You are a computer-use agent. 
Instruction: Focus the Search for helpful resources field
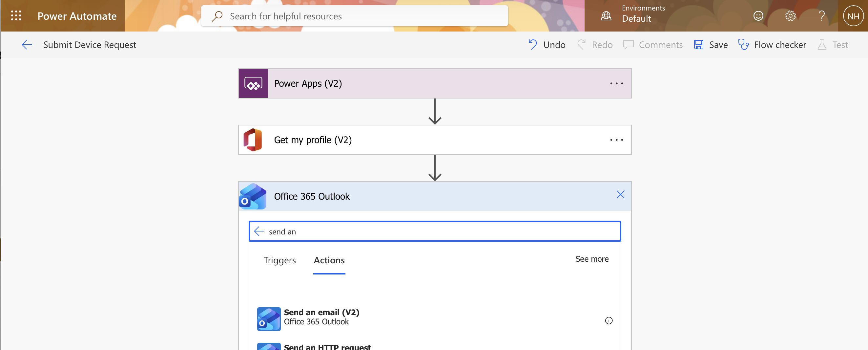(355, 16)
